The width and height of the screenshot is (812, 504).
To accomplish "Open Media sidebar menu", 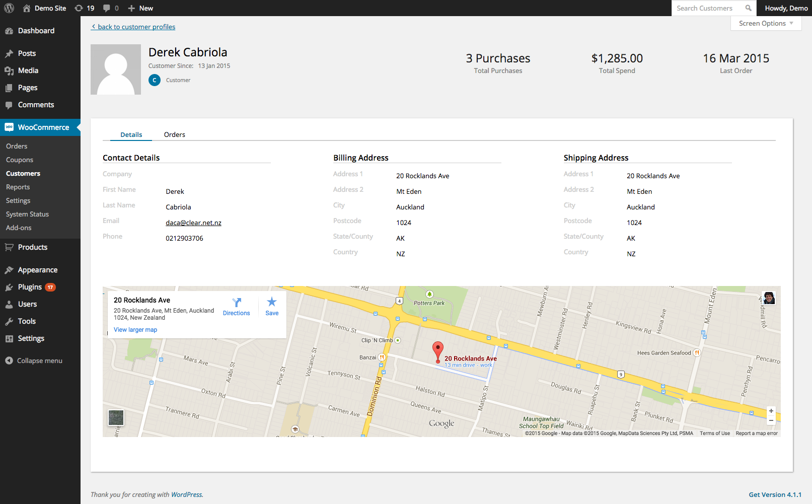I will click(x=40, y=70).
